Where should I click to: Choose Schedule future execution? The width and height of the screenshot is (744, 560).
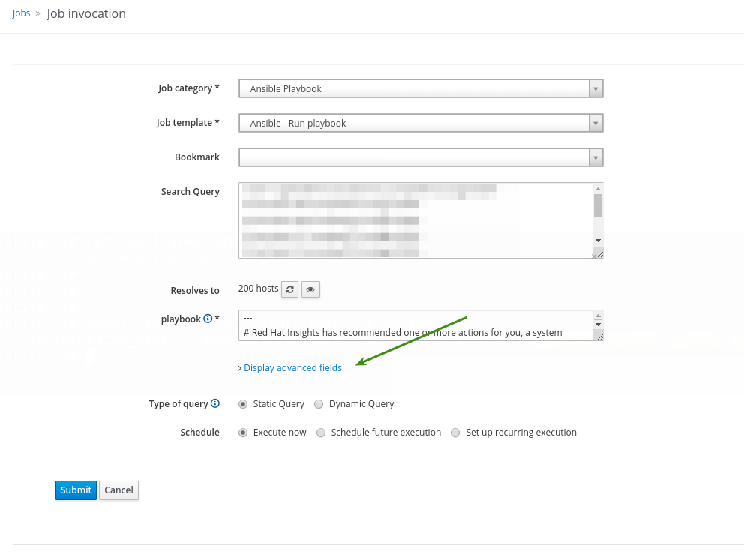(321, 433)
